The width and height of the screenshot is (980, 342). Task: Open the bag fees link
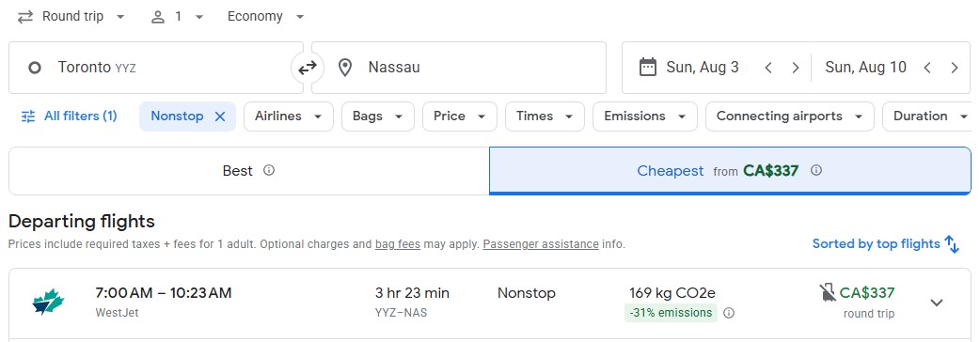tap(398, 244)
